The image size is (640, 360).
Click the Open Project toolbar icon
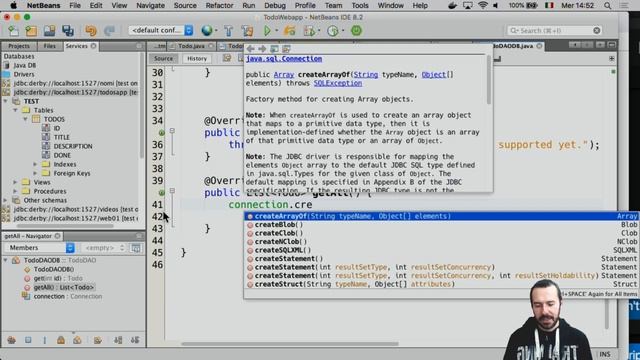[49, 31]
